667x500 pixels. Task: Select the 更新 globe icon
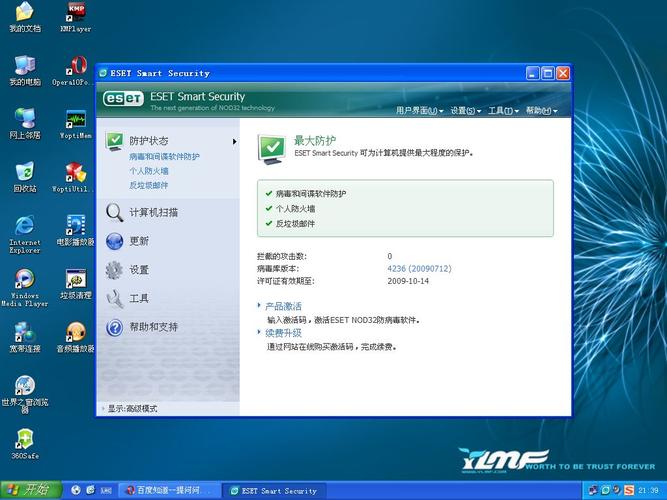tap(114, 241)
